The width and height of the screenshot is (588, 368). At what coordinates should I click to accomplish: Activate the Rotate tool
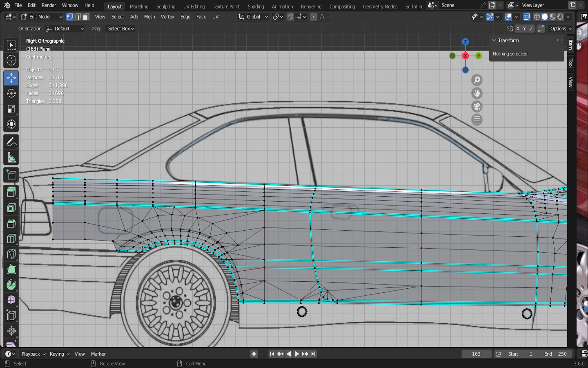11,93
